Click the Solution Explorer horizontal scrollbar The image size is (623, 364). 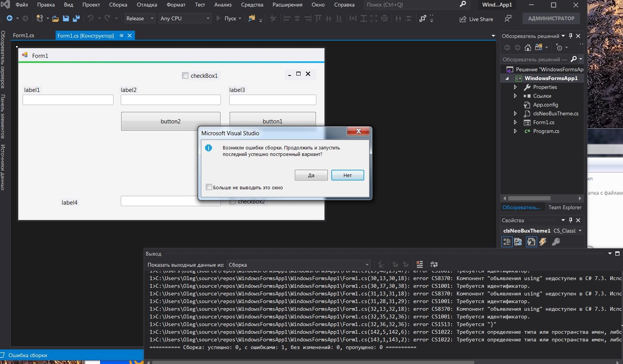(x=529, y=198)
